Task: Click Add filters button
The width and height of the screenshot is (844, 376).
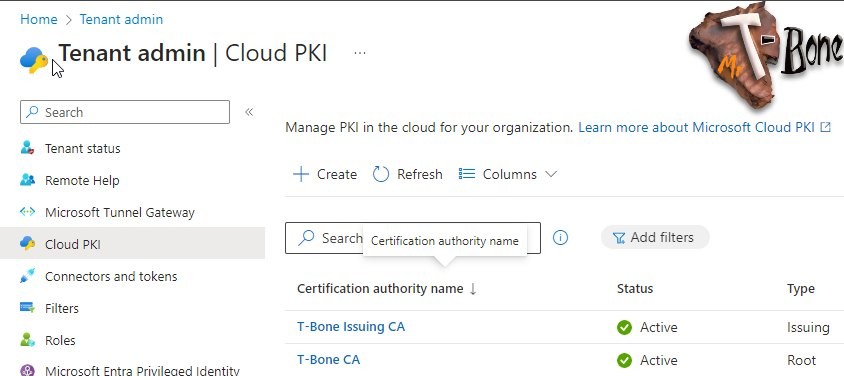Action: coord(655,237)
